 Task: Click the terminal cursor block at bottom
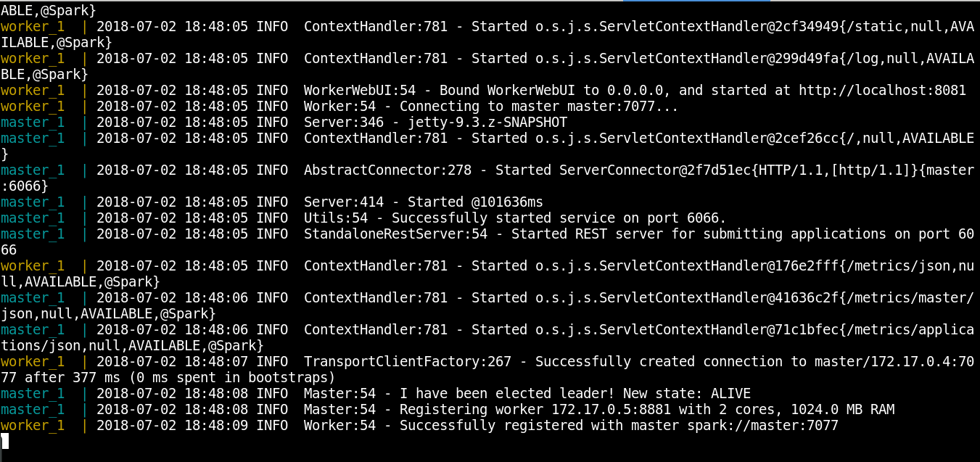5,441
